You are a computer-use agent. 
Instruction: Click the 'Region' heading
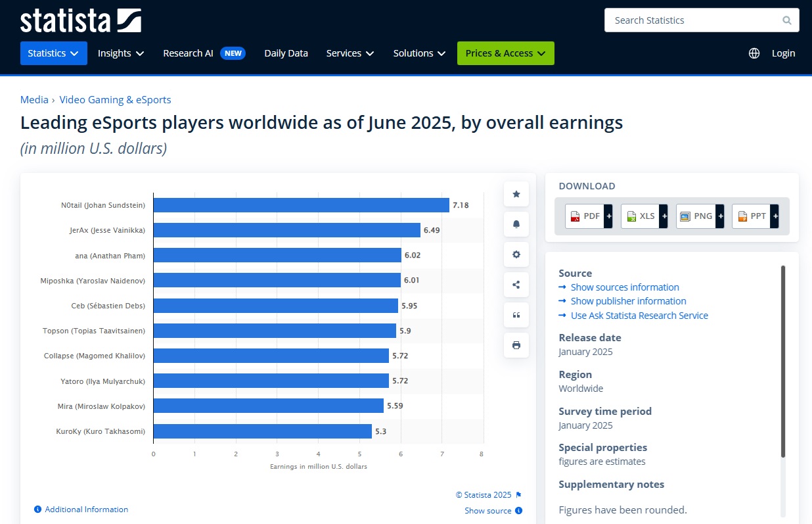coord(575,374)
